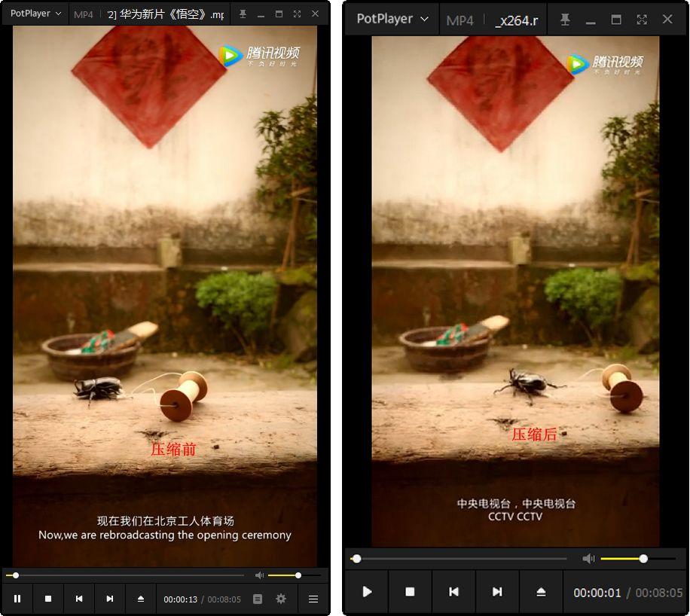Open file with left player's eject icon
The height and width of the screenshot is (616, 690).
[141, 599]
